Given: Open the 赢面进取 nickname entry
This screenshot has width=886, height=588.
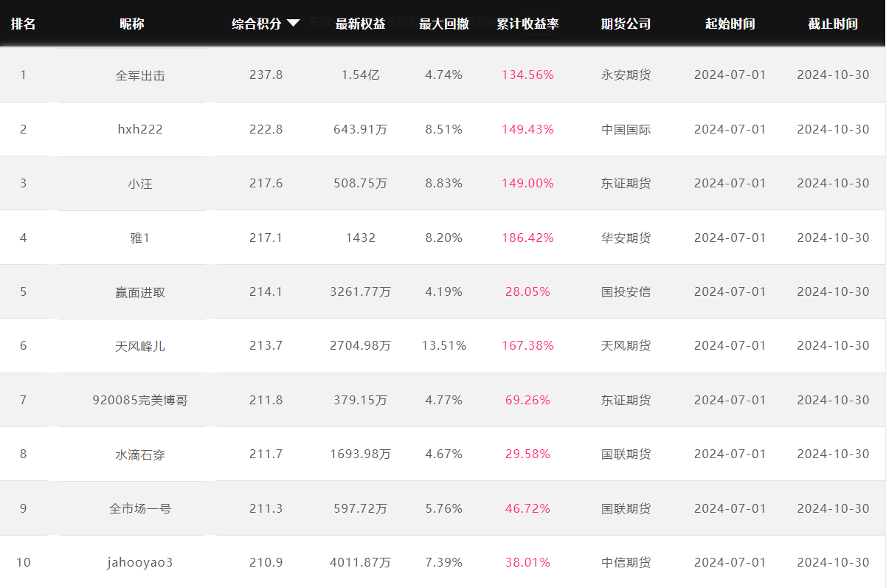Looking at the screenshot, I should click(140, 291).
